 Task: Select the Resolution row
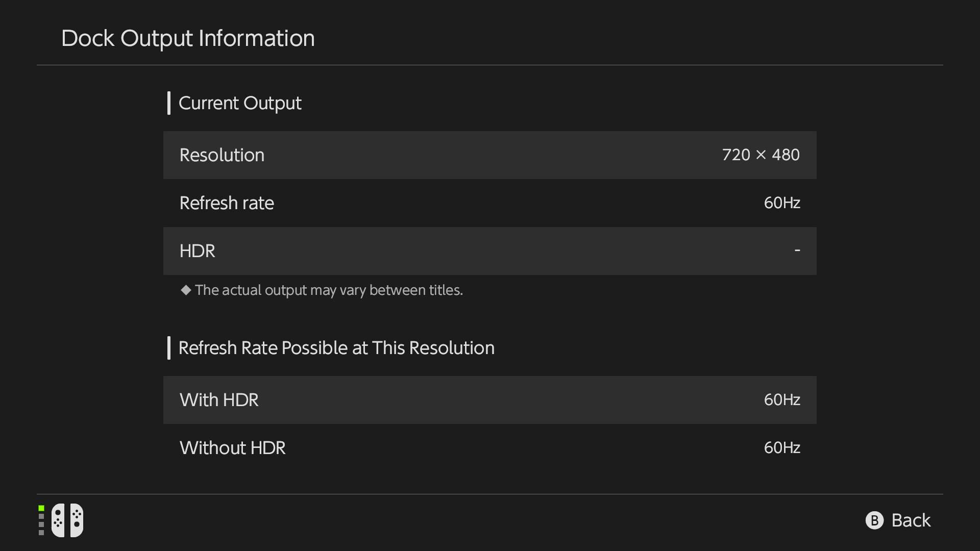[489, 155]
